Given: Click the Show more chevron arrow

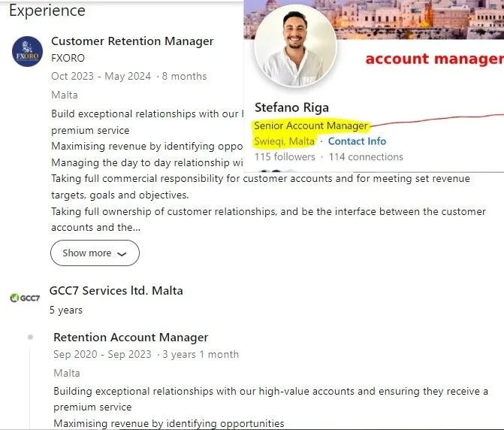Looking at the screenshot, I should coord(122,254).
